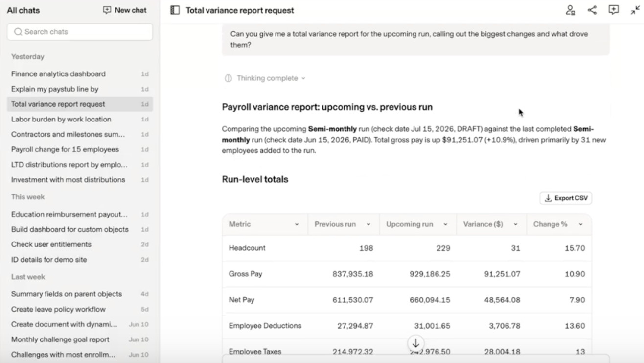This screenshot has width=644, height=363.
Task: Open the Upcoming run column dropdown
Action: (x=445, y=224)
